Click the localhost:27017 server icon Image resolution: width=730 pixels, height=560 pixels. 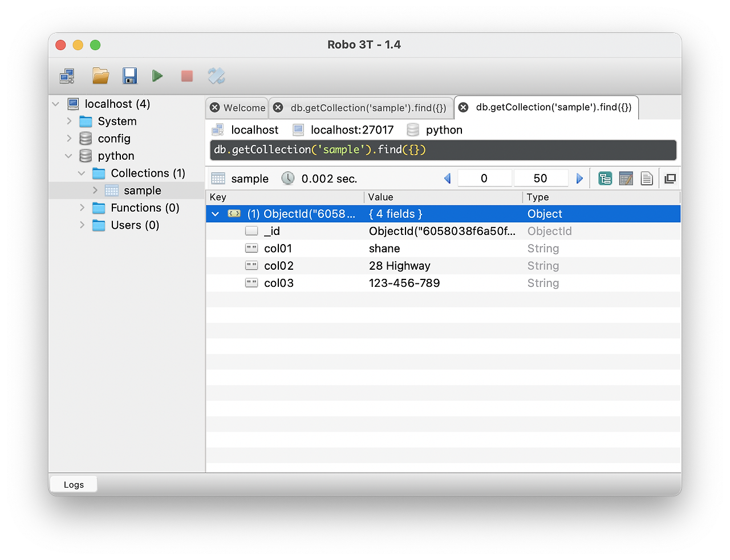point(298,130)
